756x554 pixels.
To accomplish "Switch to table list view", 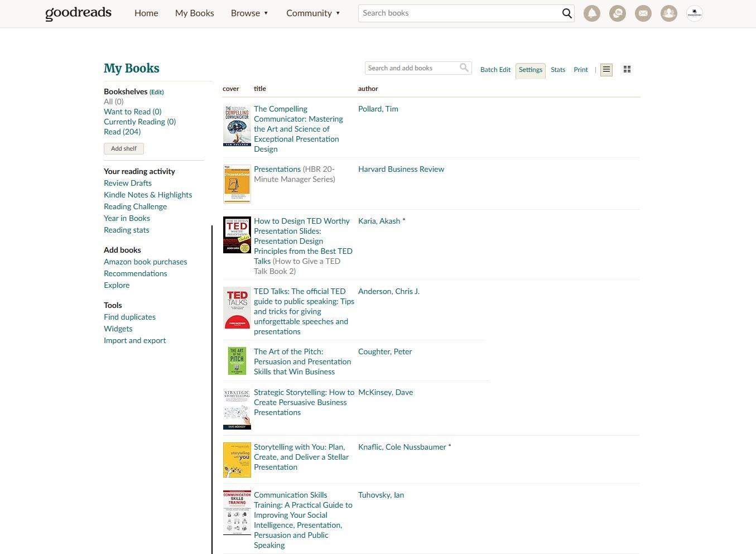I will 606,69.
